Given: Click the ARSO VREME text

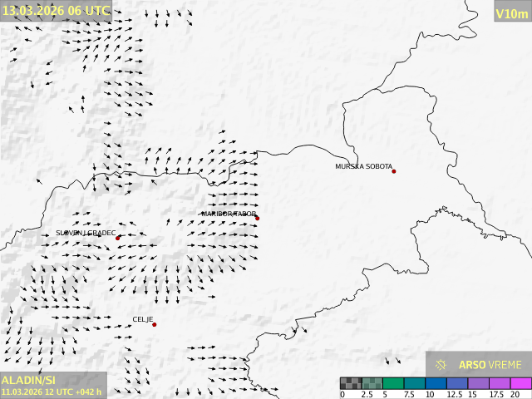Looking at the screenshot, I should pos(490,365).
